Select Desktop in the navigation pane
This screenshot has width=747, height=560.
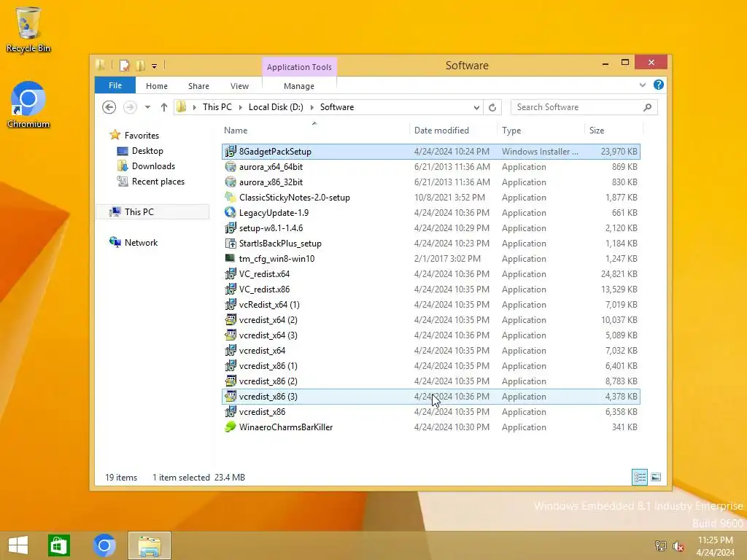tap(147, 151)
